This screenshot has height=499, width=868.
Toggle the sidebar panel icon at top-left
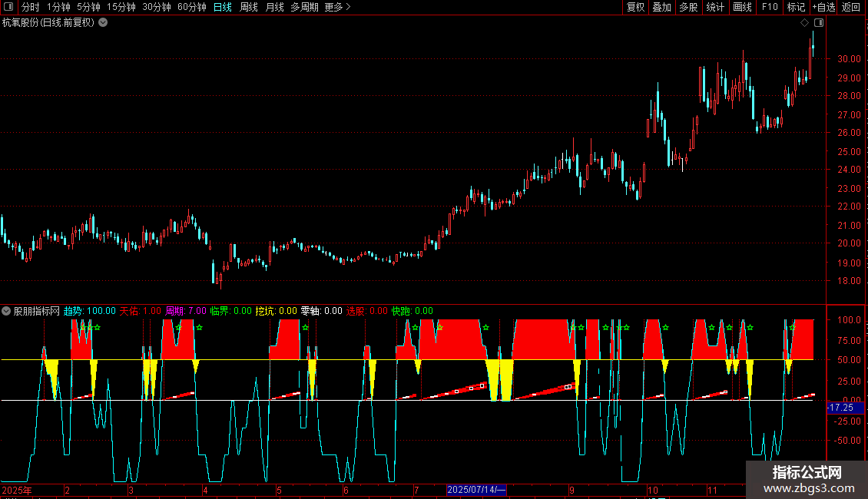pos(8,7)
